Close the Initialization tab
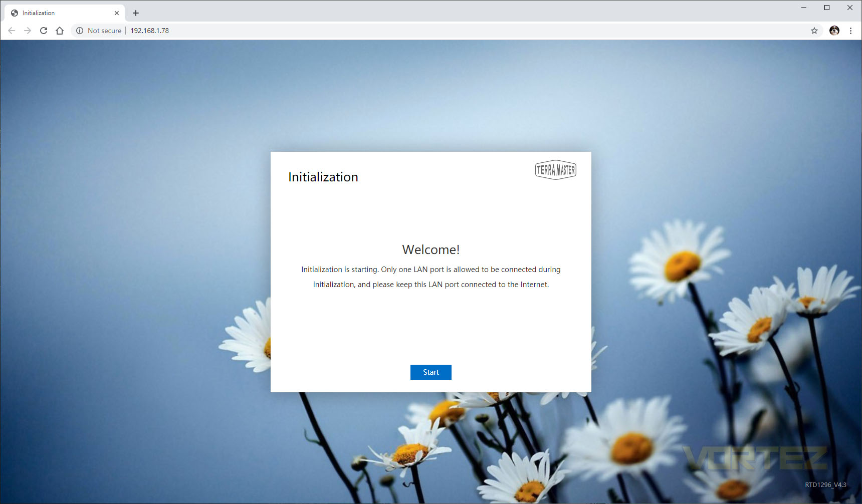Viewport: 862px width, 504px height. pos(117,13)
